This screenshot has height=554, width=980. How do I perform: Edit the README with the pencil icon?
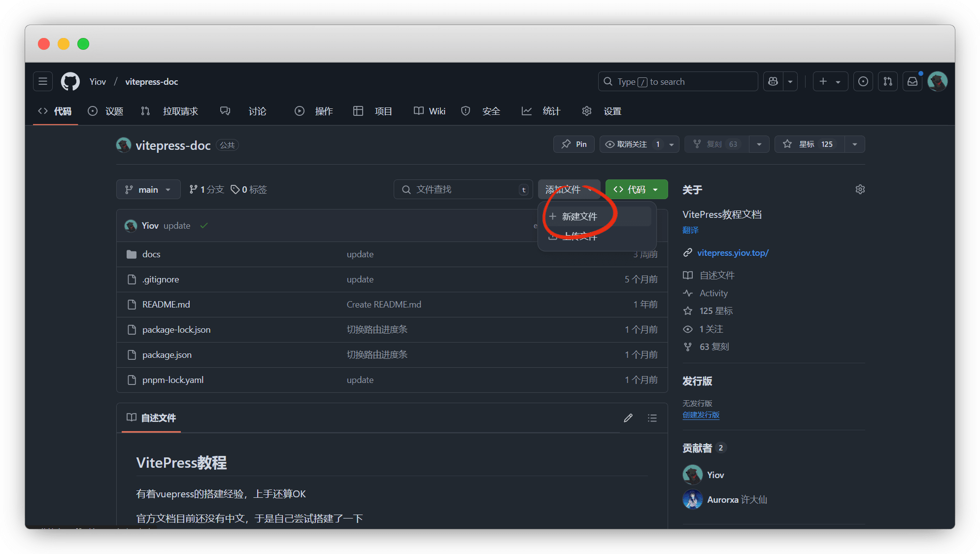point(628,418)
